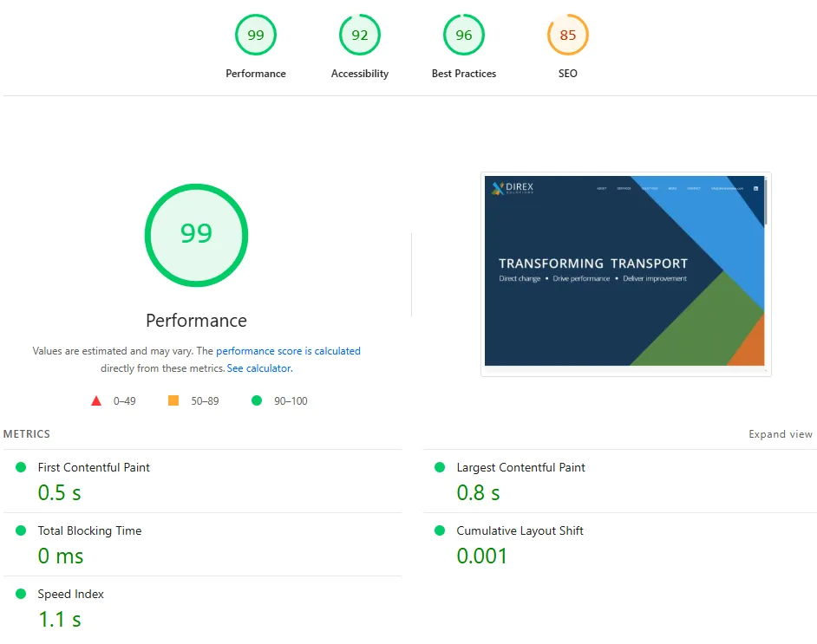Open the 'See calculator.' link
This screenshot has width=817, height=644.
259,368
